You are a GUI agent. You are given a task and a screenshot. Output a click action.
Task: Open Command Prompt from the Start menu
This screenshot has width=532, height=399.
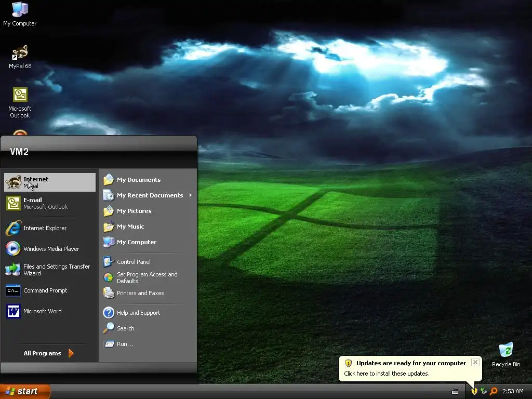[50, 290]
